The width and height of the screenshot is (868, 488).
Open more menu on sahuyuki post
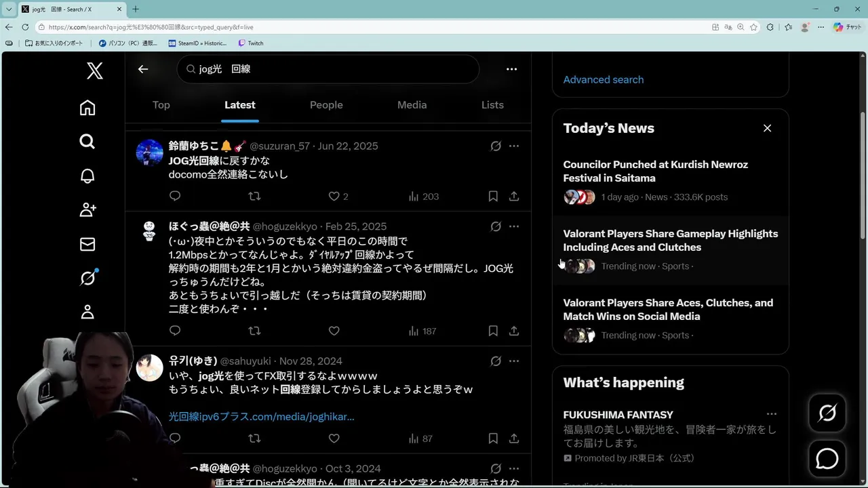[514, 361]
